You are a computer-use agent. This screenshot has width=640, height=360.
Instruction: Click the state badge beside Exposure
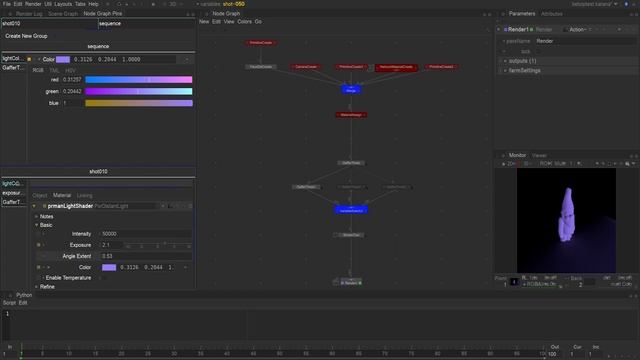pos(39,245)
